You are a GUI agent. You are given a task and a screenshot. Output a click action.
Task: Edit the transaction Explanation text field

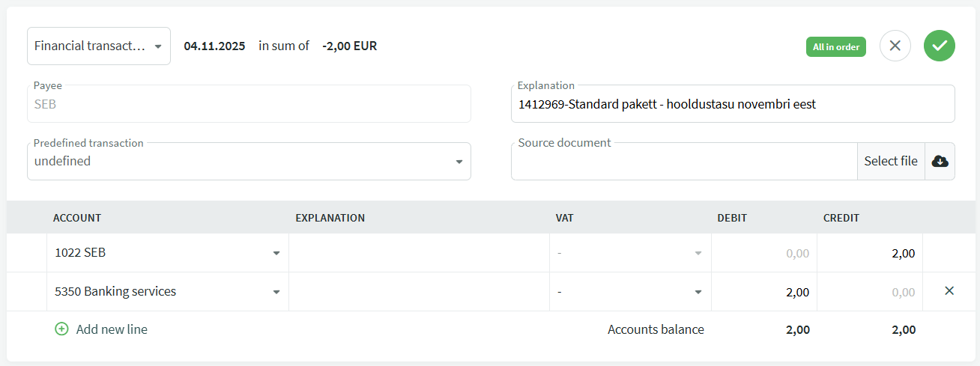732,104
